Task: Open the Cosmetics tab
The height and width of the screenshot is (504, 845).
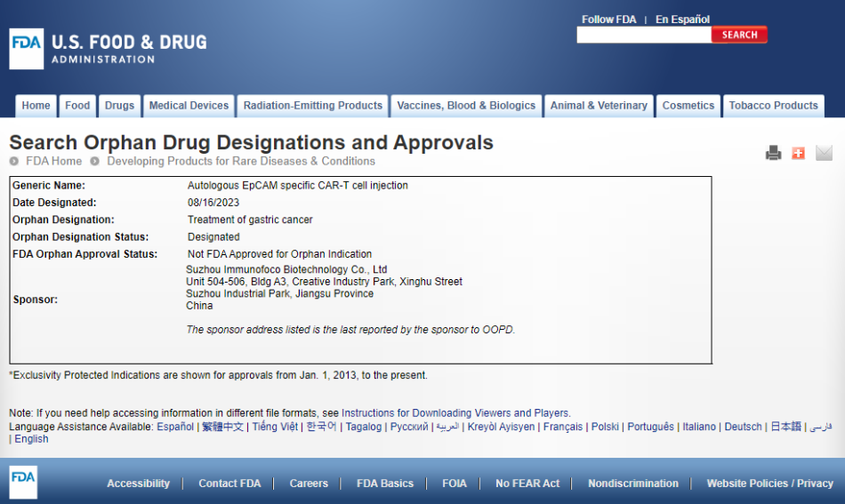Action: tap(688, 106)
